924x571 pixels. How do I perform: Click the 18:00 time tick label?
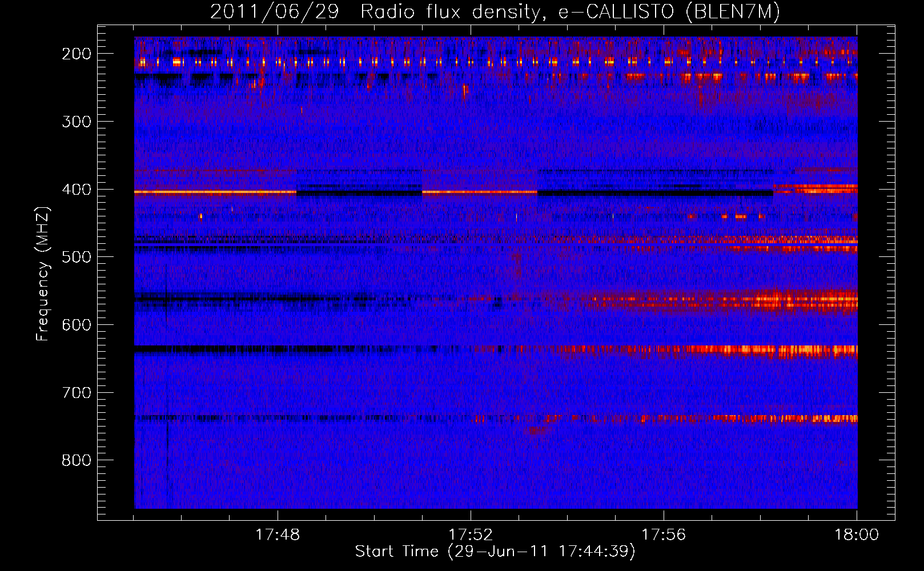pyautogui.click(x=857, y=535)
